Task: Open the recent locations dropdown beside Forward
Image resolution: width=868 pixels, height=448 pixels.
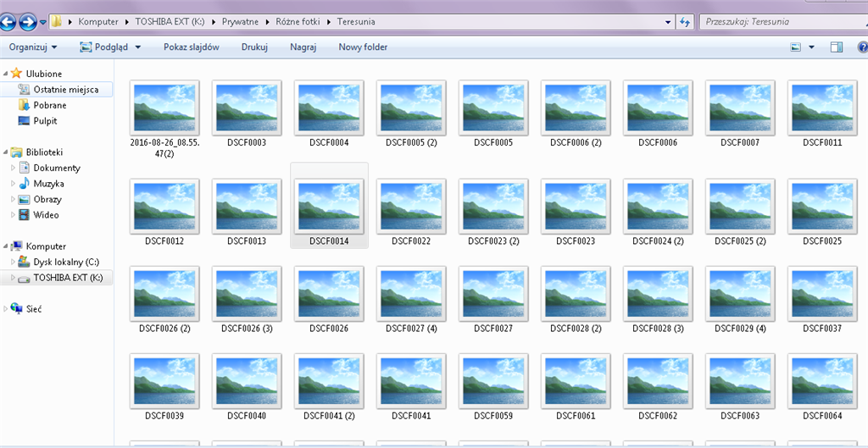Action: click(42, 23)
